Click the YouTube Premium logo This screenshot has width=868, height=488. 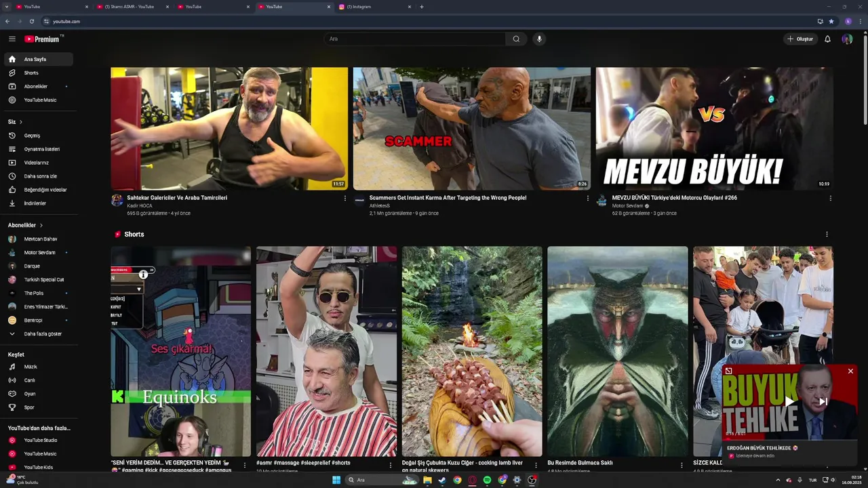pyautogui.click(x=43, y=39)
